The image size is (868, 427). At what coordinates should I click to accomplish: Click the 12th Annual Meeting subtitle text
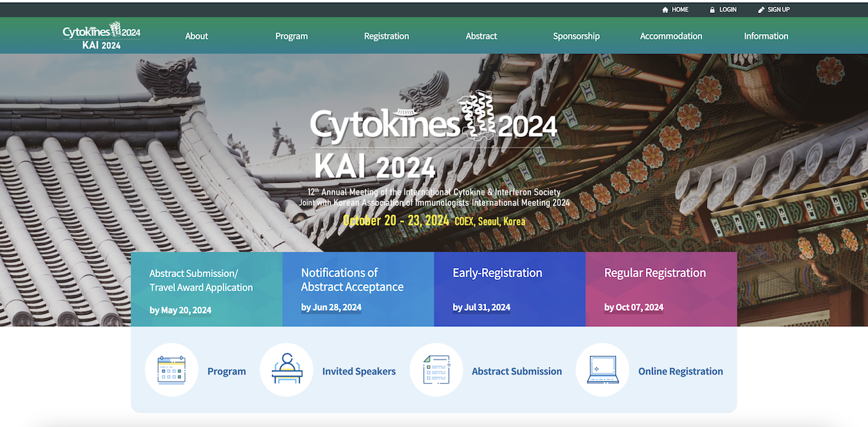click(434, 192)
